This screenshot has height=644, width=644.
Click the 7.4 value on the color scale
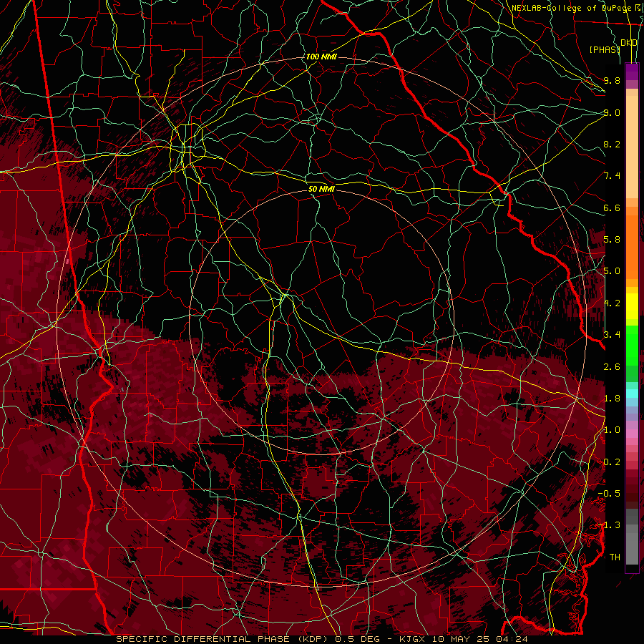click(612, 176)
